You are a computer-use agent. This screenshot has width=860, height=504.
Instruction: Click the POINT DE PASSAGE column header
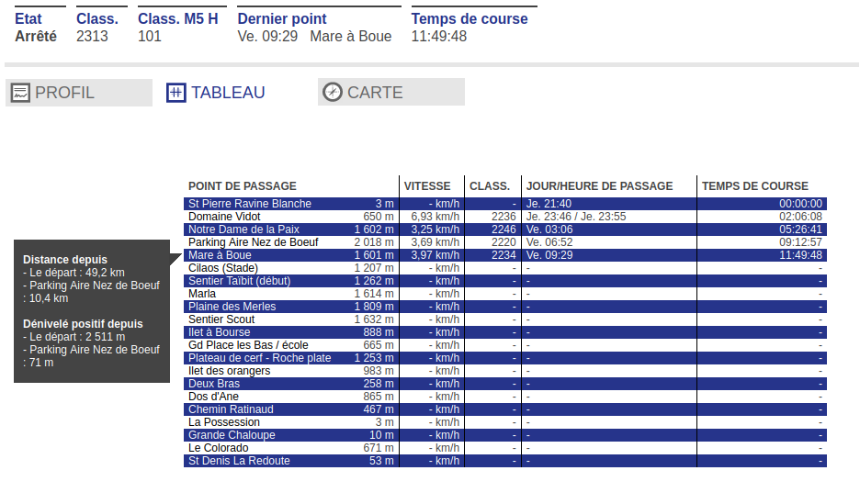tap(243, 185)
